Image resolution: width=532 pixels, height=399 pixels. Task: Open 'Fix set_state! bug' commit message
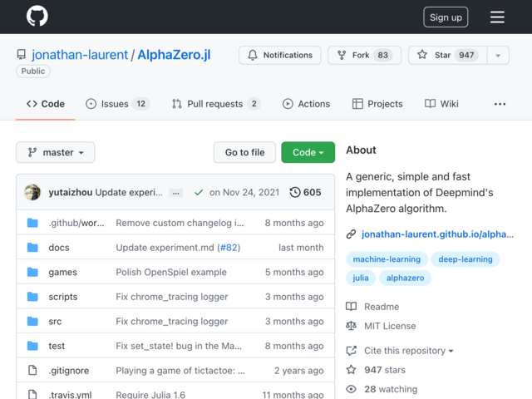[x=179, y=346]
